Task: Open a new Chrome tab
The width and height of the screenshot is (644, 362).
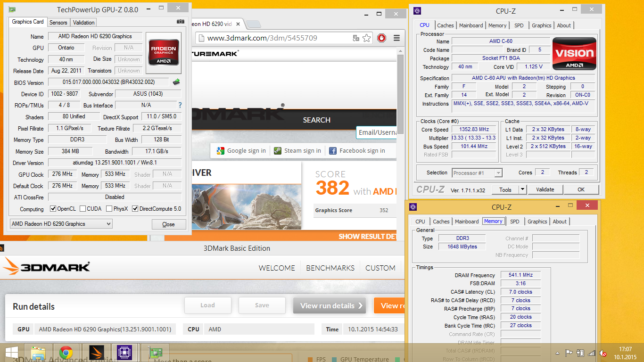Action: coord(253,24)
